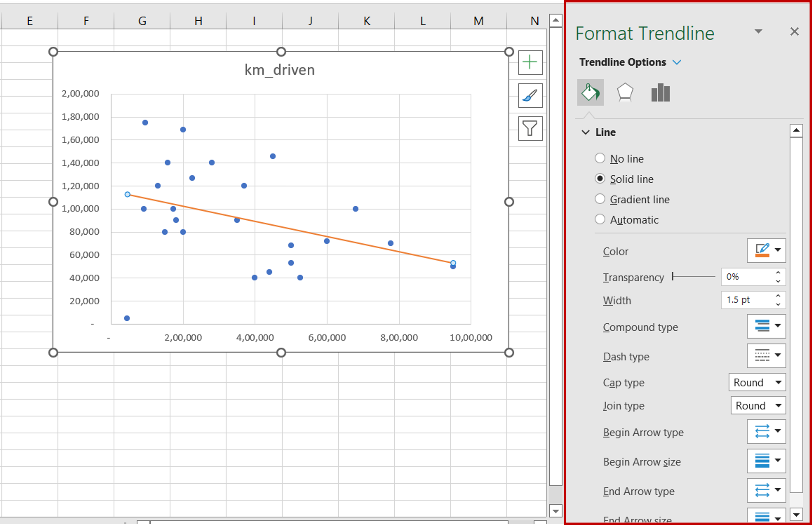The width and height of the screenshot is (812, 525).
Task: Collapse the Line section
Action: point(586,132)
